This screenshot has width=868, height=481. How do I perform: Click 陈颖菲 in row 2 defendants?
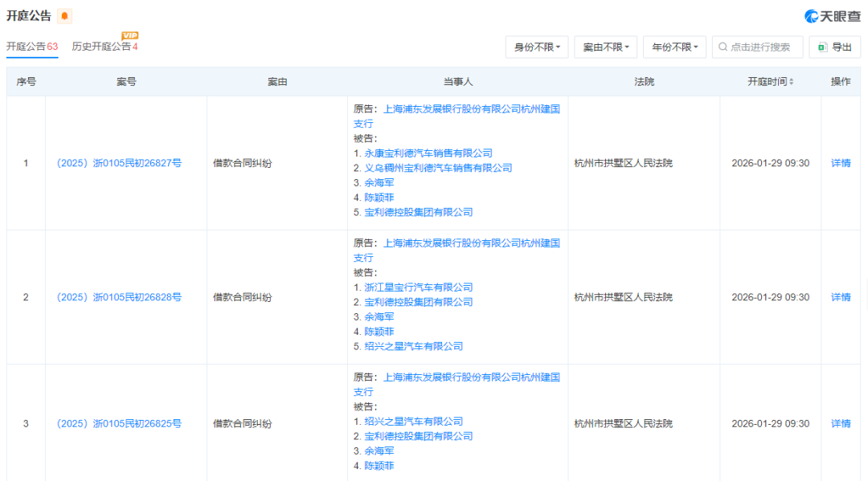[x=379, y=332]
